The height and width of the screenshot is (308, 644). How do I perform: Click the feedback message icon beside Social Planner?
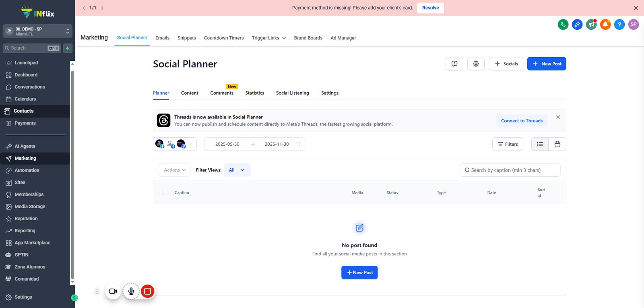454,64
